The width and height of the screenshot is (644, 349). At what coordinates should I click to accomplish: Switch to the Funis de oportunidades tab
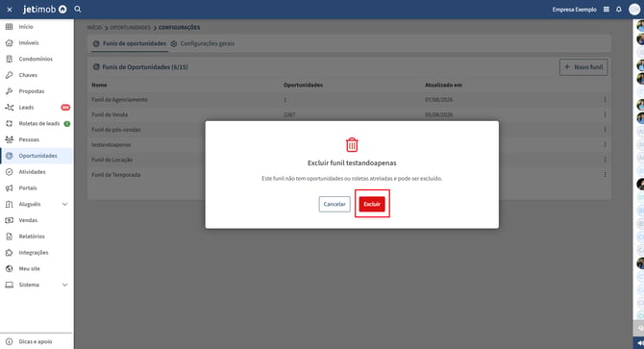(130, 43)
